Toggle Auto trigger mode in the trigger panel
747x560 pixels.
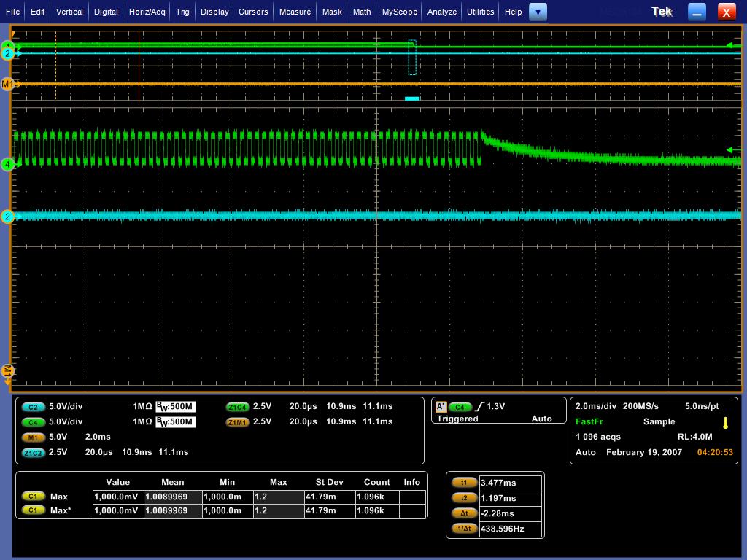(543, 419)
